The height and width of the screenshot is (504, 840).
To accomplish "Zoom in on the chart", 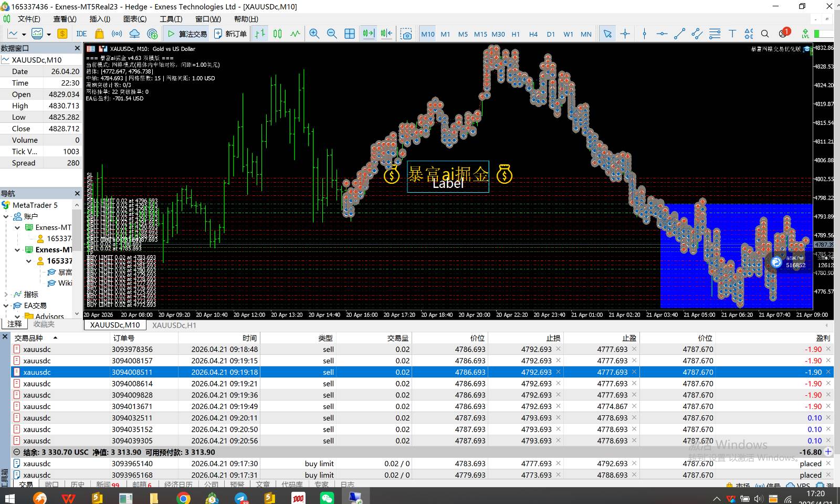I will point(314,34).
